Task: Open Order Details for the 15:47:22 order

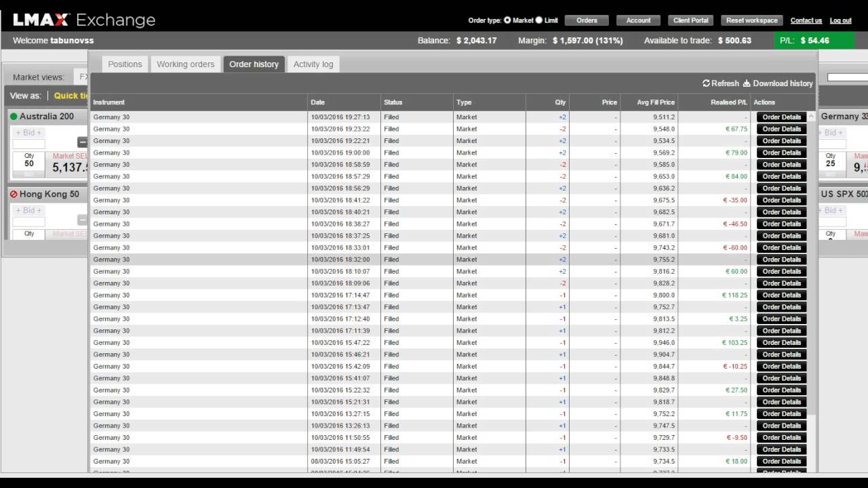Action: tap(781, 342)
